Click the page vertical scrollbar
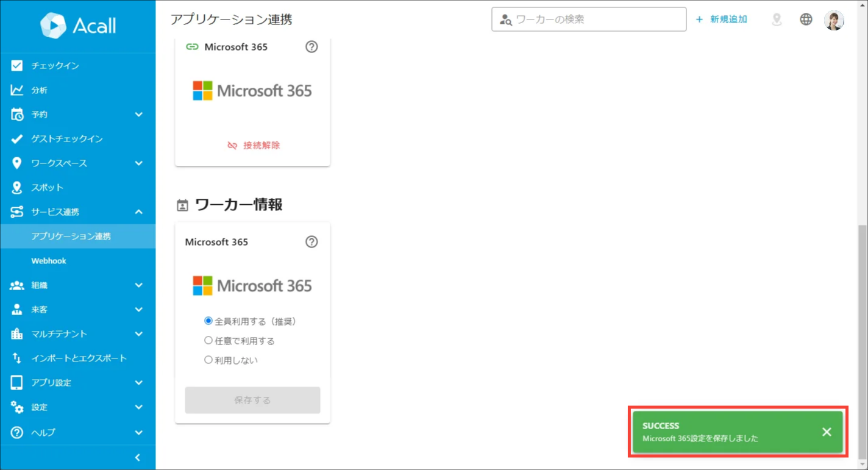This screenshot has height=470, width=868. pyautogui.click(x=862, y=341)
